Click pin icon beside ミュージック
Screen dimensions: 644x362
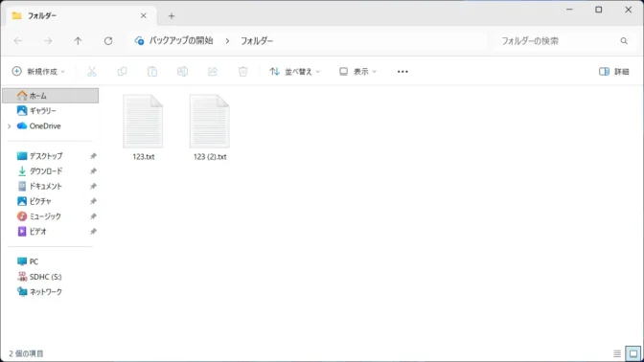[93, 216]
